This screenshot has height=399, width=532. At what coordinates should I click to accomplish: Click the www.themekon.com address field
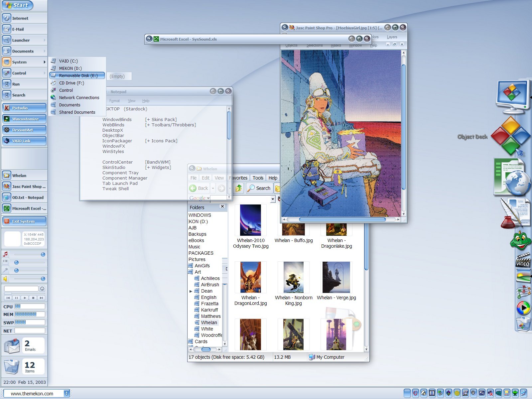(33, 393)
